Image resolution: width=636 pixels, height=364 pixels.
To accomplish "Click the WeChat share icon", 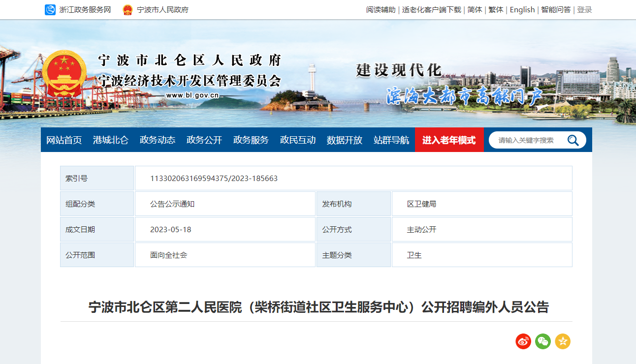I will pos(543,341).
